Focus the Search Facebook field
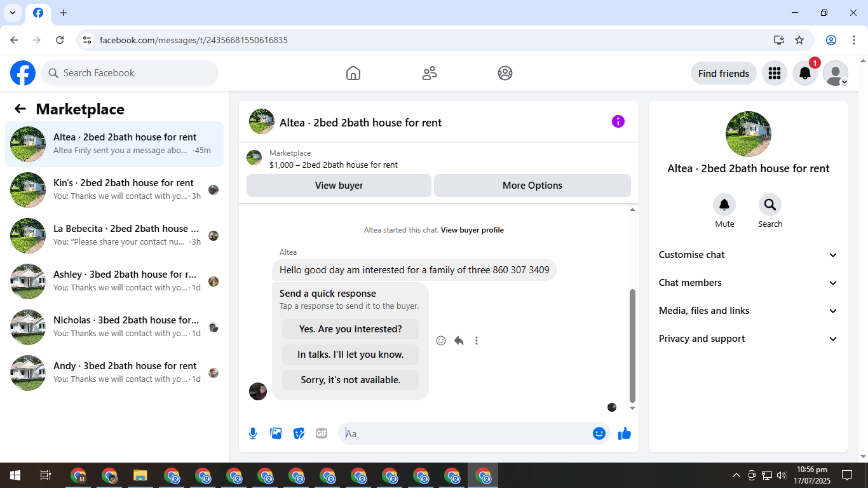This screenshot has width=868, height=488. point(130,73)
